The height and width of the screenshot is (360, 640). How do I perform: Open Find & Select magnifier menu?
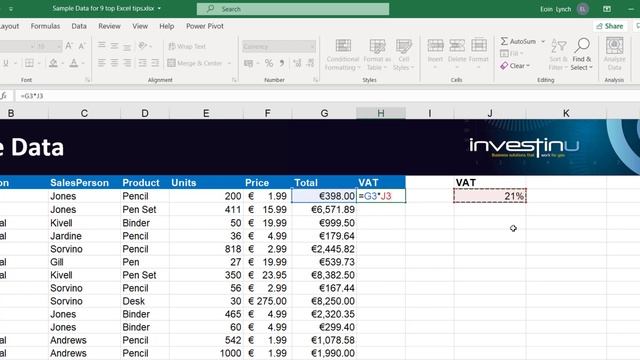[582, 54]
